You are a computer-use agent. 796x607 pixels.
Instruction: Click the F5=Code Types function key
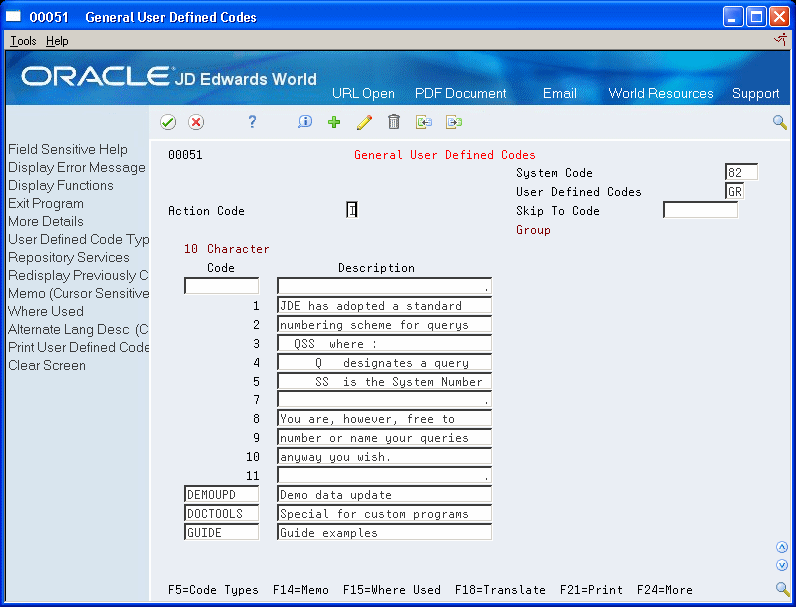(213, 590)
